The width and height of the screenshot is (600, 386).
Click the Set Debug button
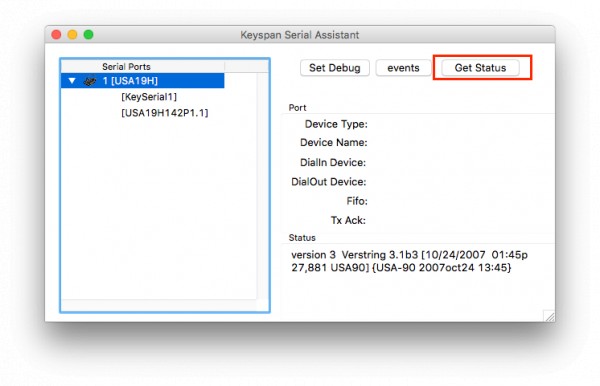pyautogui.click(x=335, y=68)
